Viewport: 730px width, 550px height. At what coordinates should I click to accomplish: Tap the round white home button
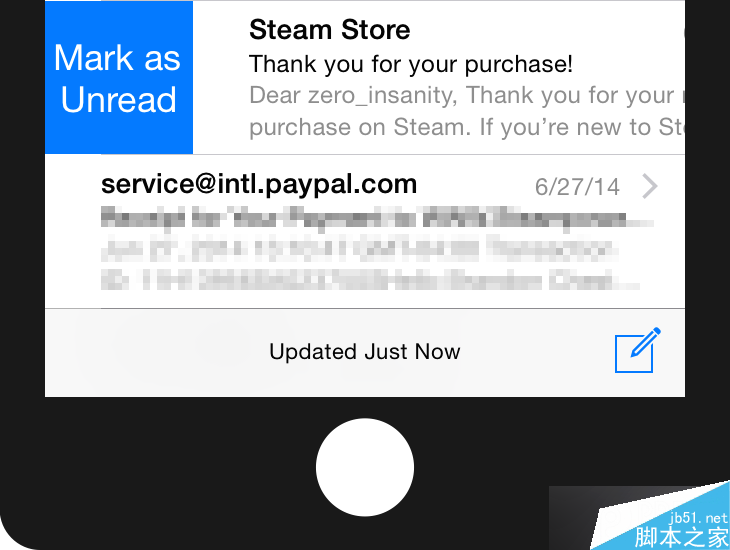point(365,467)
